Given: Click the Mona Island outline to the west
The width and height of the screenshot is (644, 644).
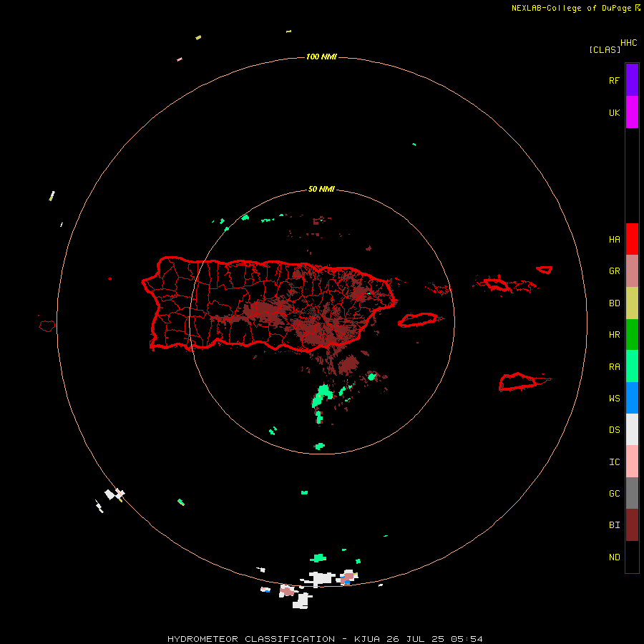Looking at the screenshot, I should click(47, 326).
